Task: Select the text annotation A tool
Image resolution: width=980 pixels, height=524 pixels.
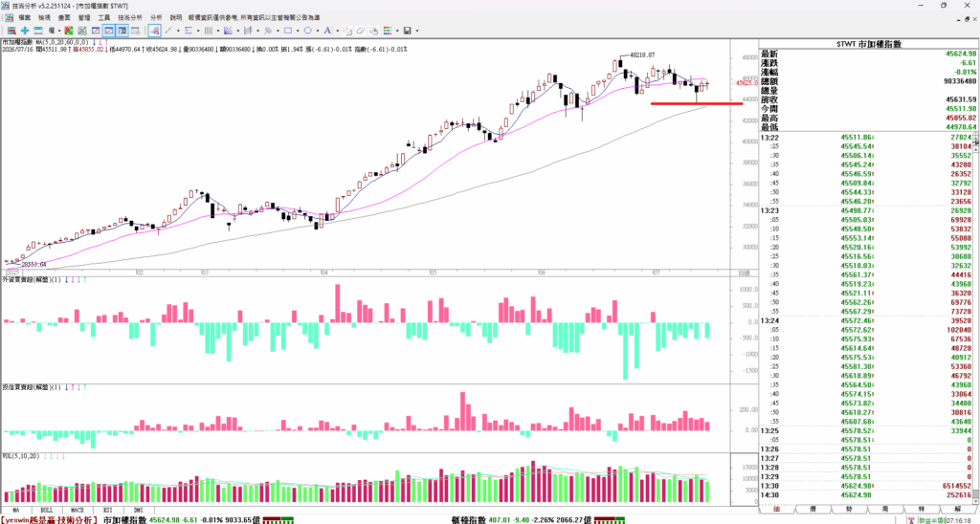Action: (327, 30)
